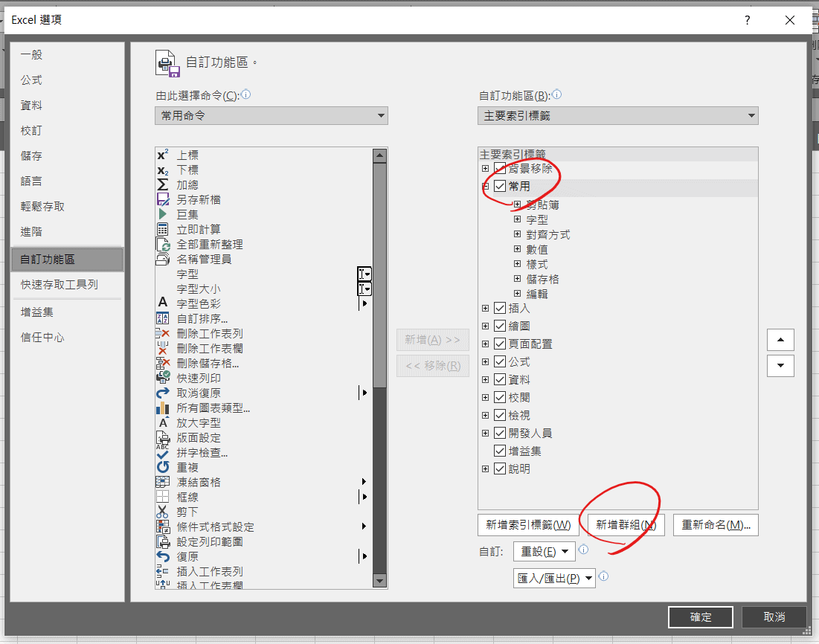Pick the 巨集 macro play icon
819x644 pixels.
(162, 215)
